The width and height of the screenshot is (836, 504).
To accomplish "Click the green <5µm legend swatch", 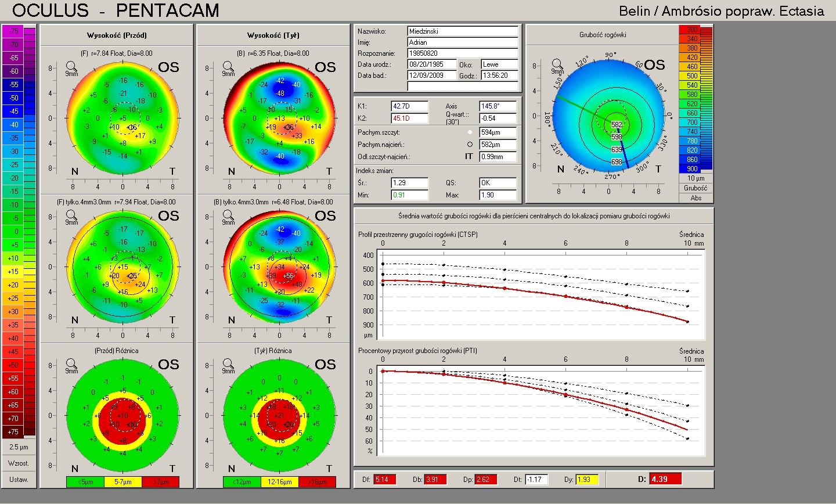I will (x=85, y=482).
